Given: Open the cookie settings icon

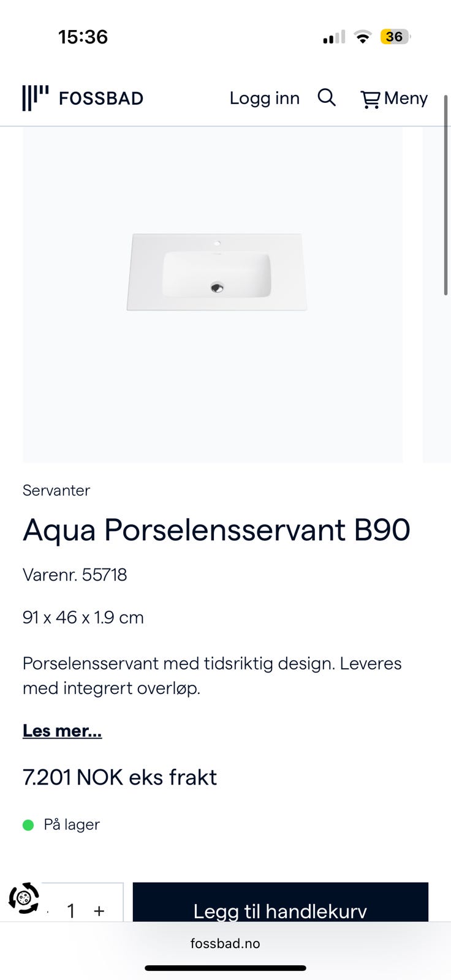Looking at the screenshot, I should (24, 898).
